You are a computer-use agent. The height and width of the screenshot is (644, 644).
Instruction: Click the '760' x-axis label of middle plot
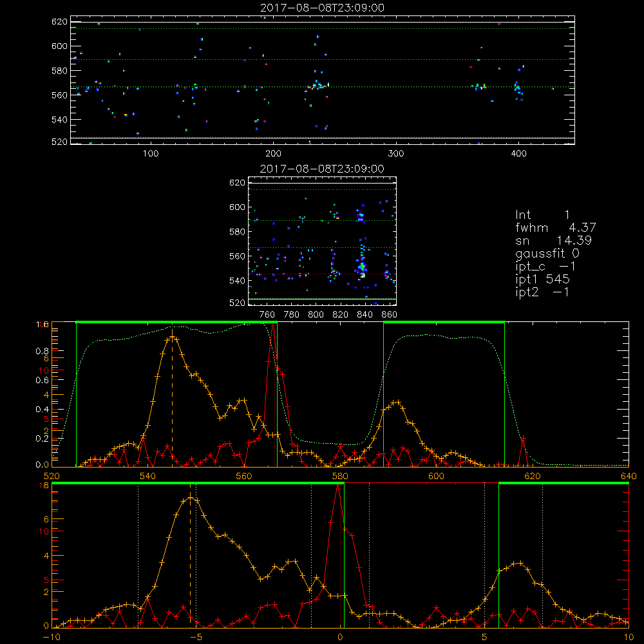click(267, 315)
